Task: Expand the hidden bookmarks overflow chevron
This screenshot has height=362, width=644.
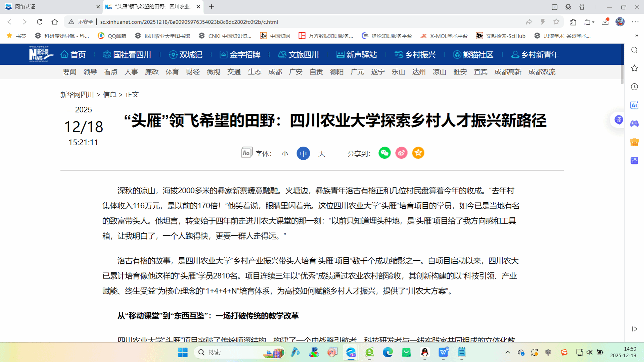Action: [x=637, y=36]
